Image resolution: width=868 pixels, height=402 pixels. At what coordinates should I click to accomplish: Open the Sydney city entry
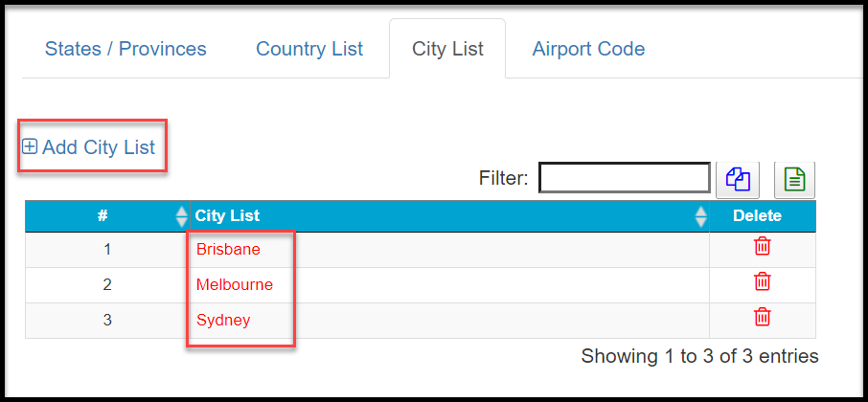click(223, 320)
